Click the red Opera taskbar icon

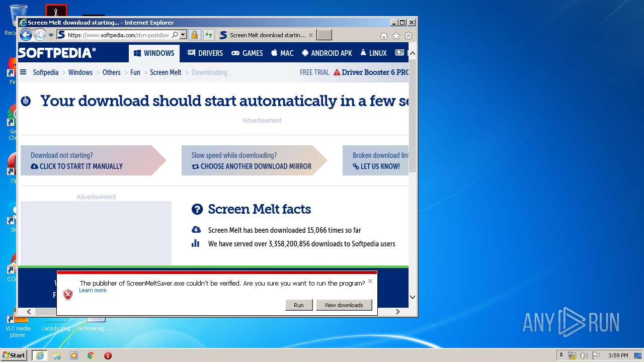coord(108,355)
